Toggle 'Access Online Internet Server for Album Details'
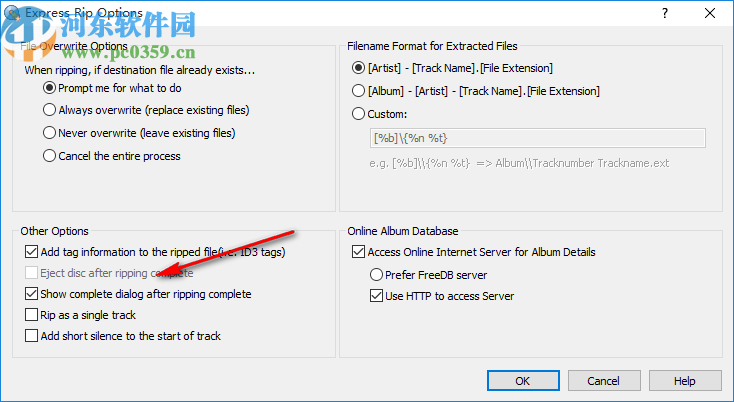 pyautogui.click(x=360, y=252)
